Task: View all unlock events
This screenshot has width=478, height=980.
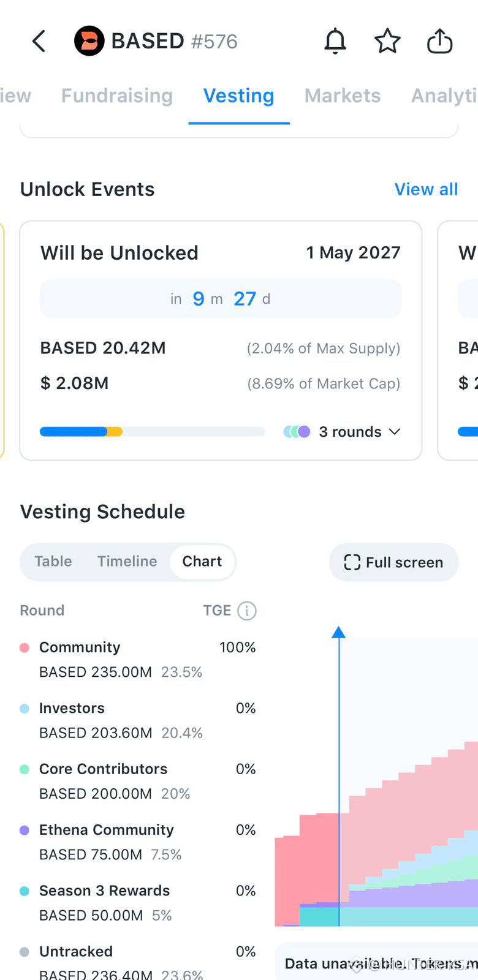Action: (x=427, y=189)
